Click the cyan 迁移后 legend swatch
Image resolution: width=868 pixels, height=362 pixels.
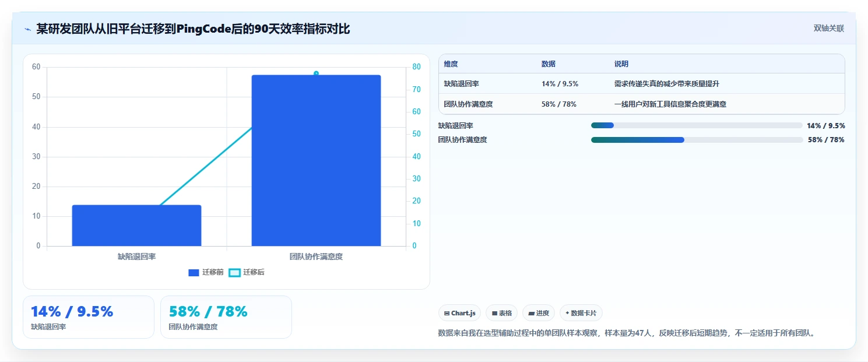coord(234,273)
